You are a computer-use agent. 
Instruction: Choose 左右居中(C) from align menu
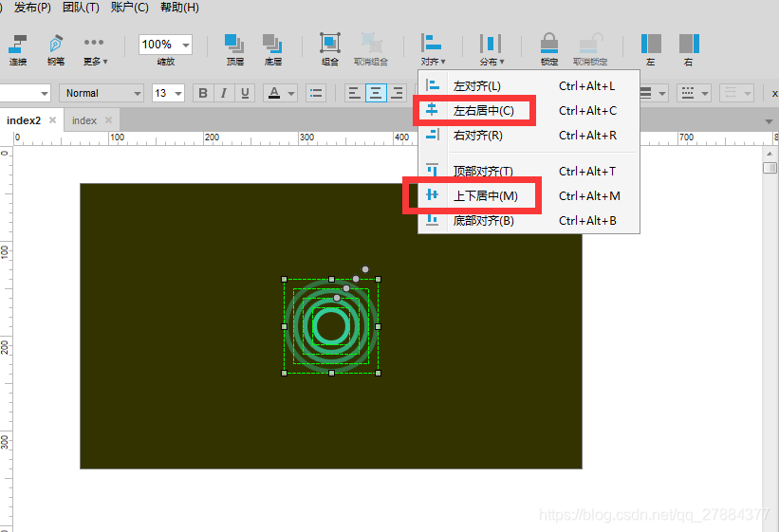529,110
